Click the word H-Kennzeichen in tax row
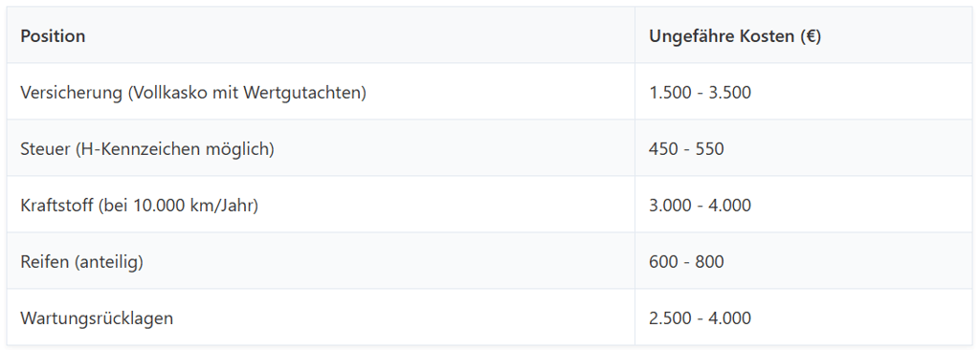 [138, 149]
